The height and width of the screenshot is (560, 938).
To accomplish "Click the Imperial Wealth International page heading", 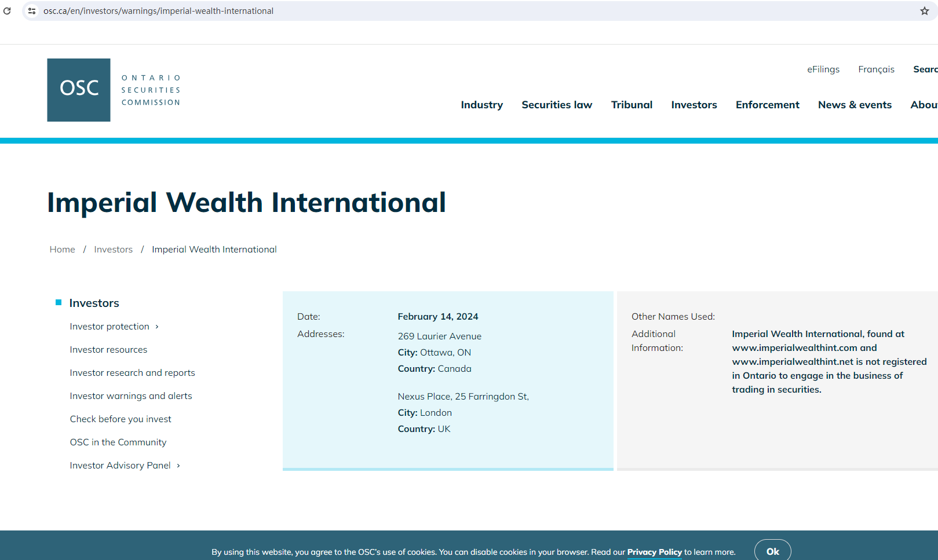I will coord(247,203).
